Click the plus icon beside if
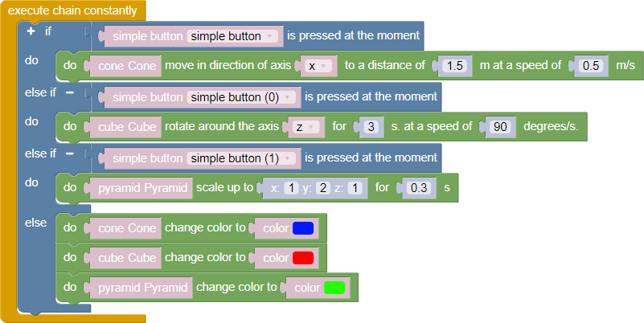This screenshot has height=323, width=644. point(31,31)
